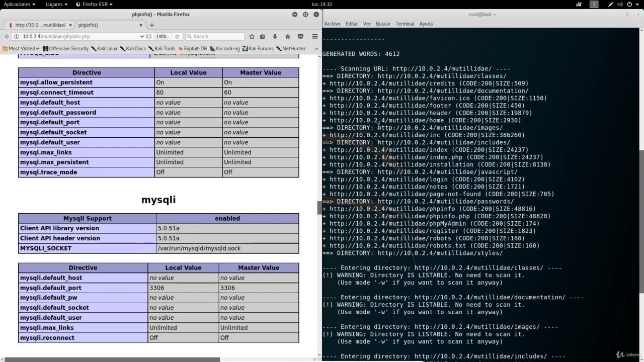This screenshot has height=362, width=644.
Task: Open Firefox downloads arrow
Action: (275, 37)
